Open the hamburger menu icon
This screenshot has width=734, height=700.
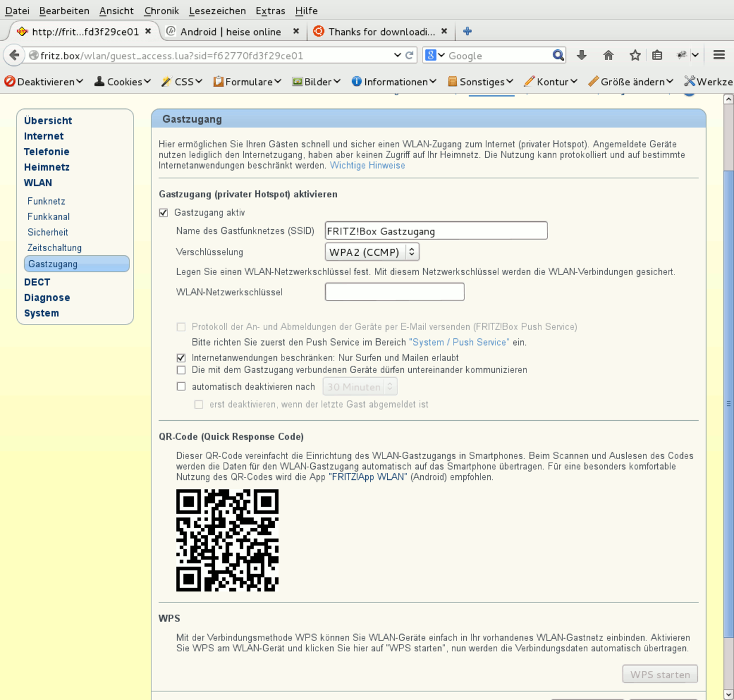pyautogui.click(x=719, y=55)
